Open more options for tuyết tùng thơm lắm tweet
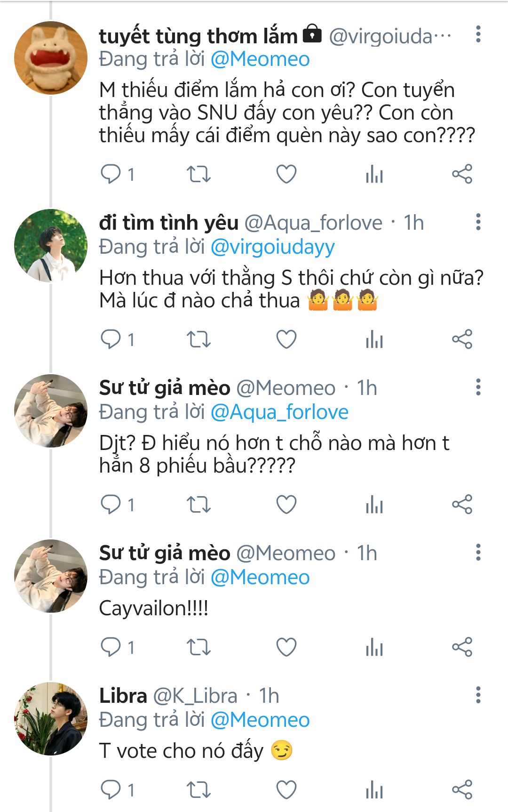This screenshot has width=508, height=812. [x=478, y=34]
